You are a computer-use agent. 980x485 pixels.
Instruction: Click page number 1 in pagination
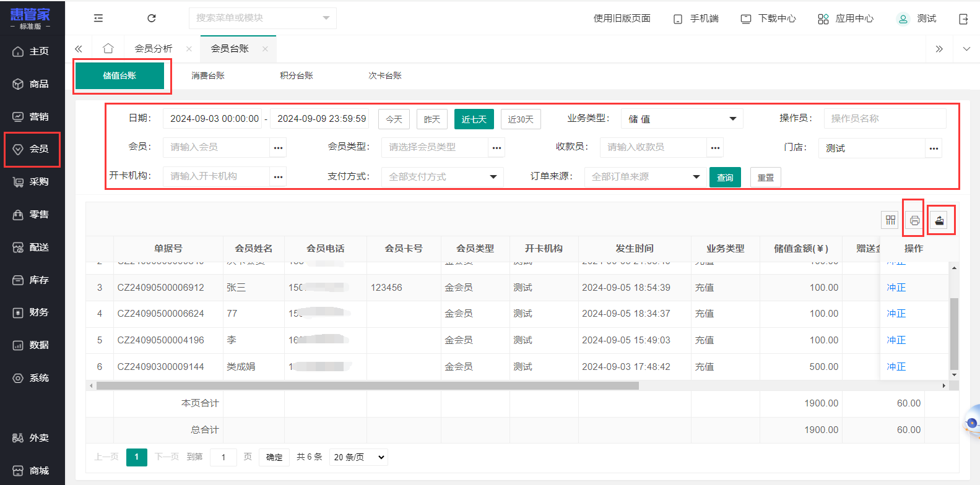tap(137, 457)
